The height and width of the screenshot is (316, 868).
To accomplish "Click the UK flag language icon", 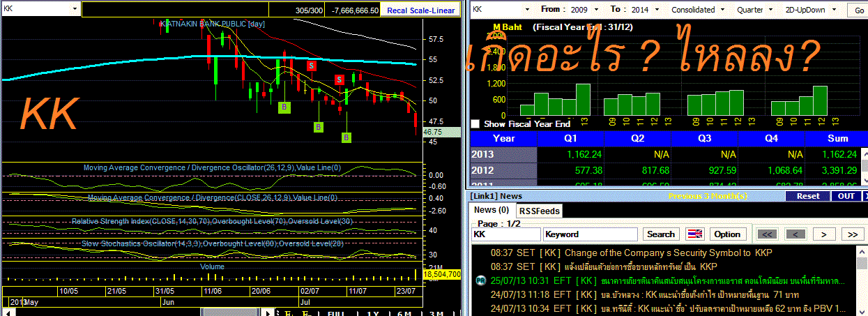I will [x=695, y=234].
